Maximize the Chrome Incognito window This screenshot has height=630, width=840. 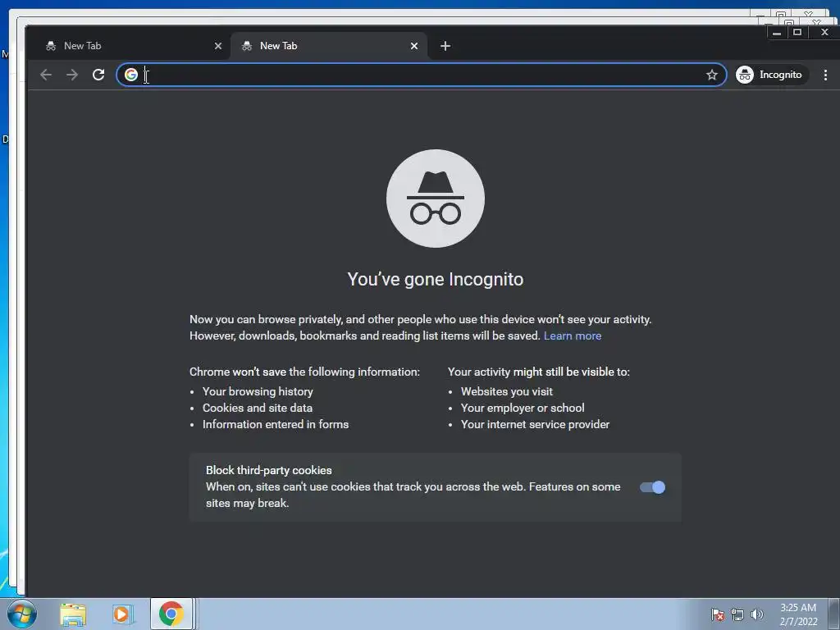tap(797, 33)
